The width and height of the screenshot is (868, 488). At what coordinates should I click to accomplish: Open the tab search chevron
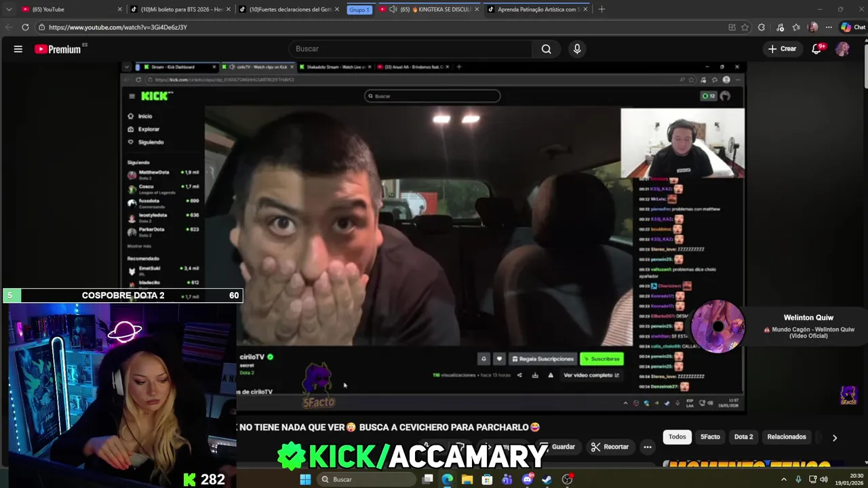8,9
